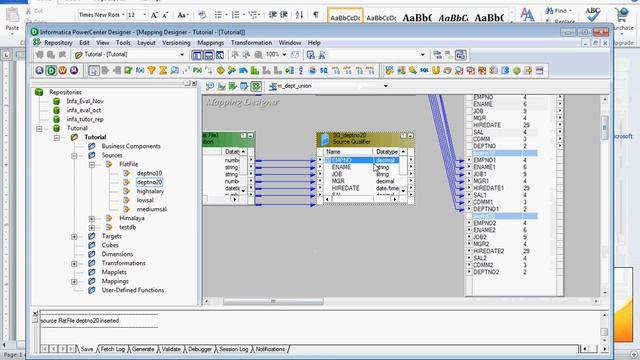Click scroll-right arrow in SQ_deptno20 box
640x360 pixels.
pos(395,199)
